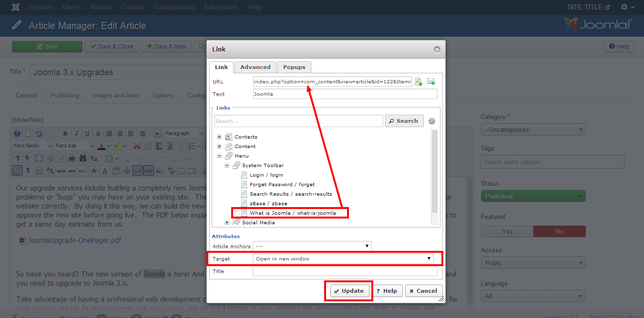Close the Link dialog with the X icon
Image resolution: width=644 pixels, height=318 pixels.
437,49
